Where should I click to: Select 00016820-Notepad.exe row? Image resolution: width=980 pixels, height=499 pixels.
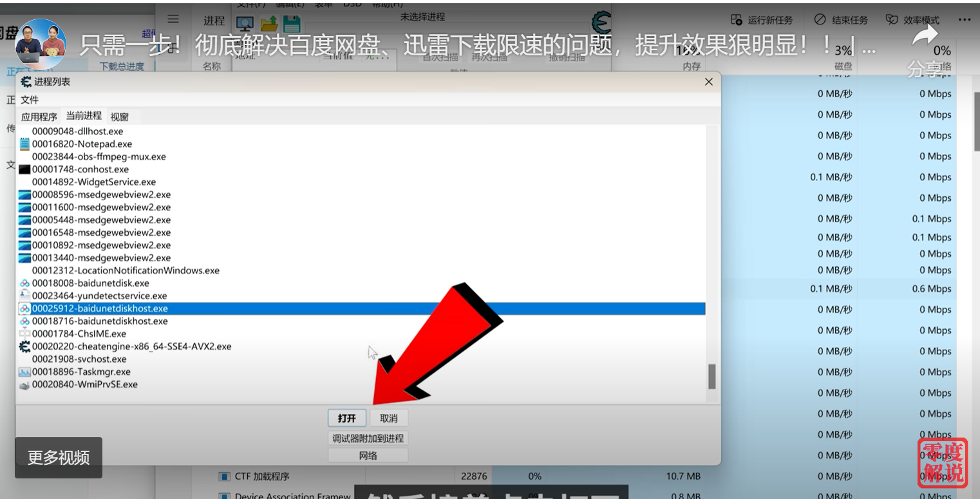click(361, 144)
